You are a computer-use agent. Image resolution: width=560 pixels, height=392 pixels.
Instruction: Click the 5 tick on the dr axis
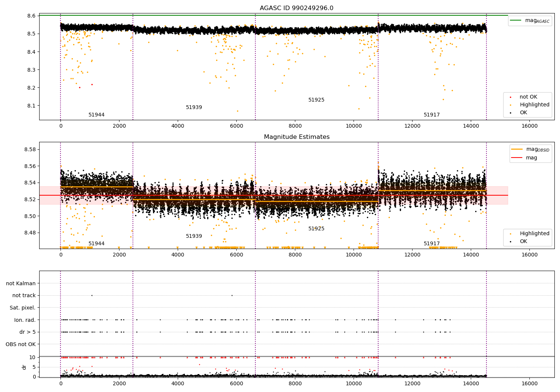tap(34, 367)
